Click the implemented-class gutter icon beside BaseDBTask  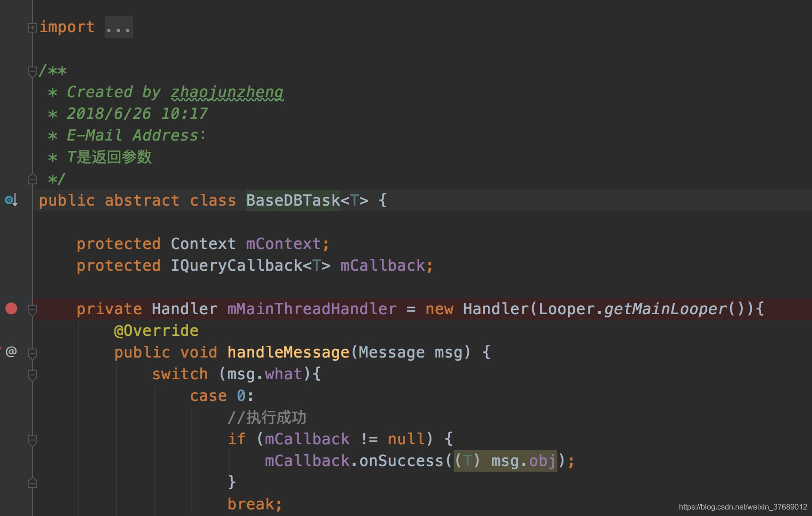coord(11,200)
